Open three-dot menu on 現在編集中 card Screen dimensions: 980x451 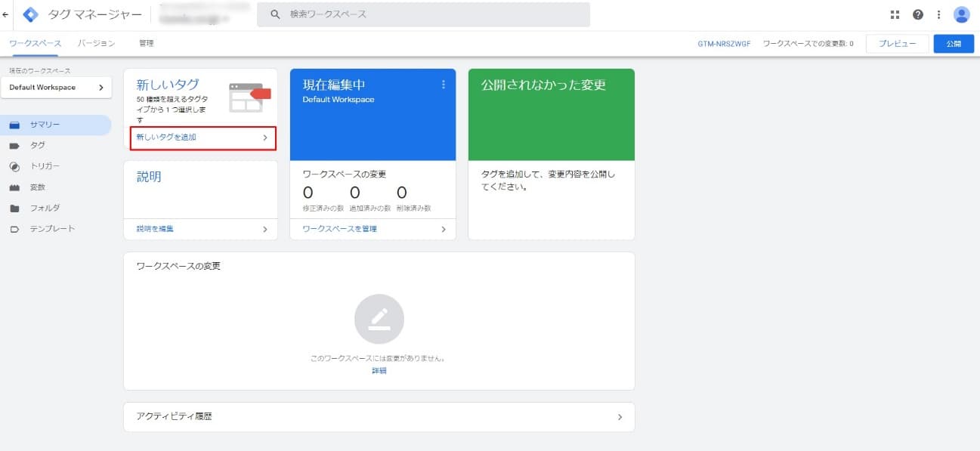pos(444,85)
